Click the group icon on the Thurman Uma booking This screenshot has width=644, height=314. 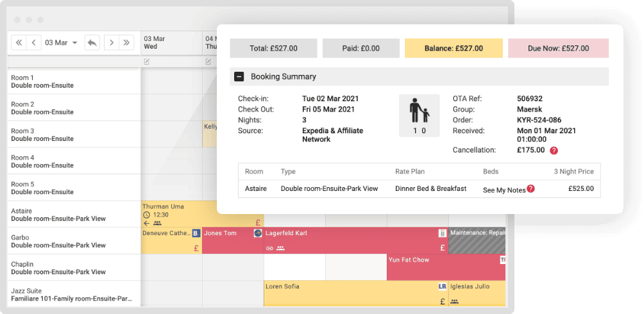[157, 223]
